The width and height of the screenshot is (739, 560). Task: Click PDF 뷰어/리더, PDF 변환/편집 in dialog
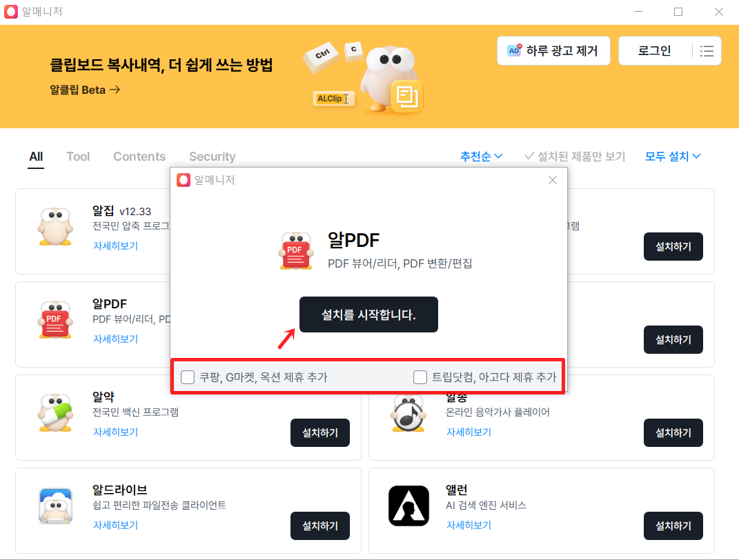tap(400, 263)
